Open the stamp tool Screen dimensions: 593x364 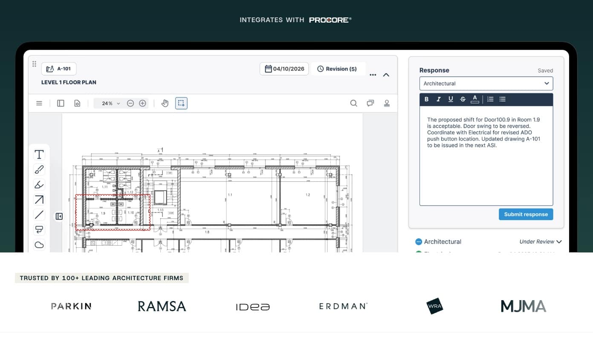387,103
